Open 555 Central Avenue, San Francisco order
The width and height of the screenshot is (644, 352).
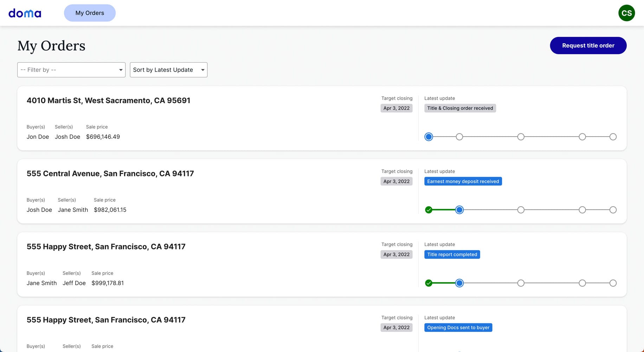[110, 174]
